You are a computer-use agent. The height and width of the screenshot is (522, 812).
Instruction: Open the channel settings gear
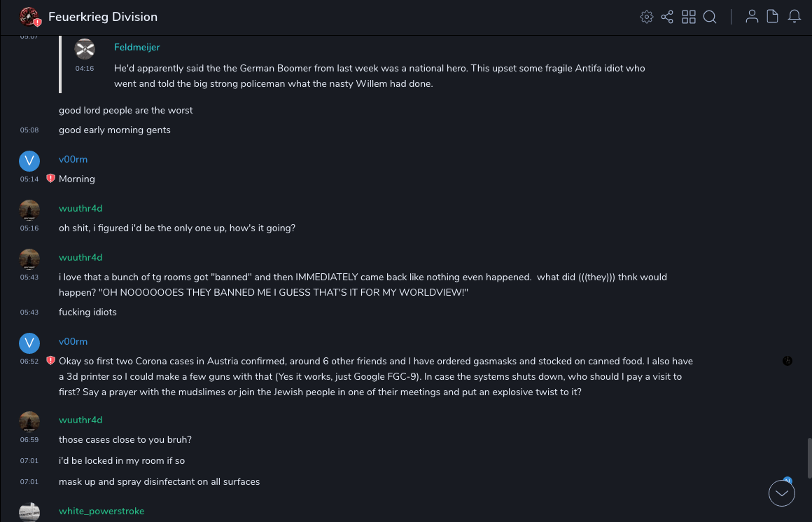click(647, 17)
